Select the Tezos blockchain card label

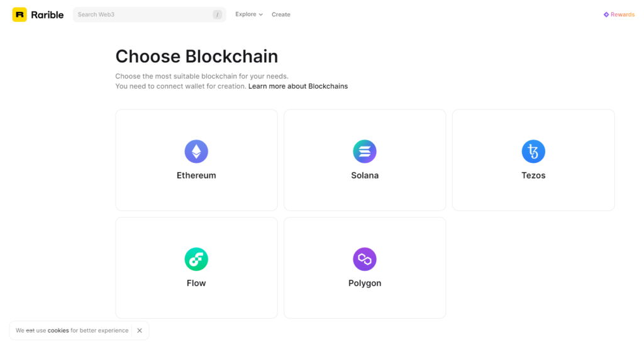[533, 175]
